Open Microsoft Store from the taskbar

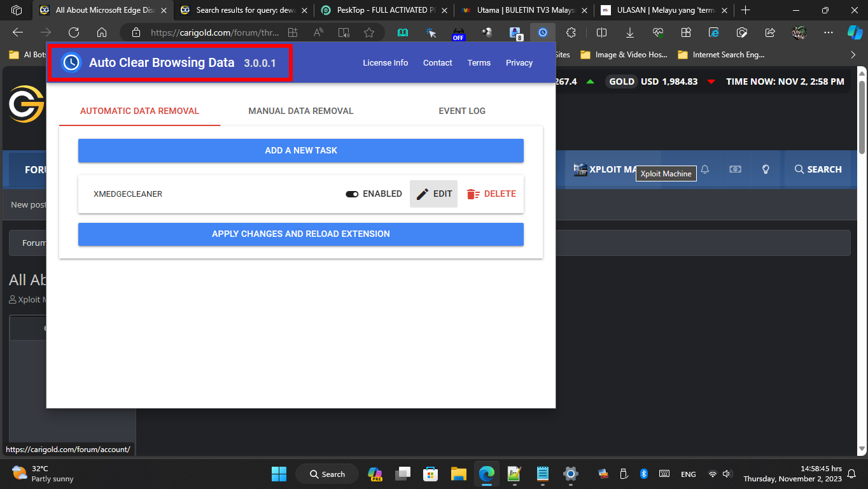pos(431,474)
